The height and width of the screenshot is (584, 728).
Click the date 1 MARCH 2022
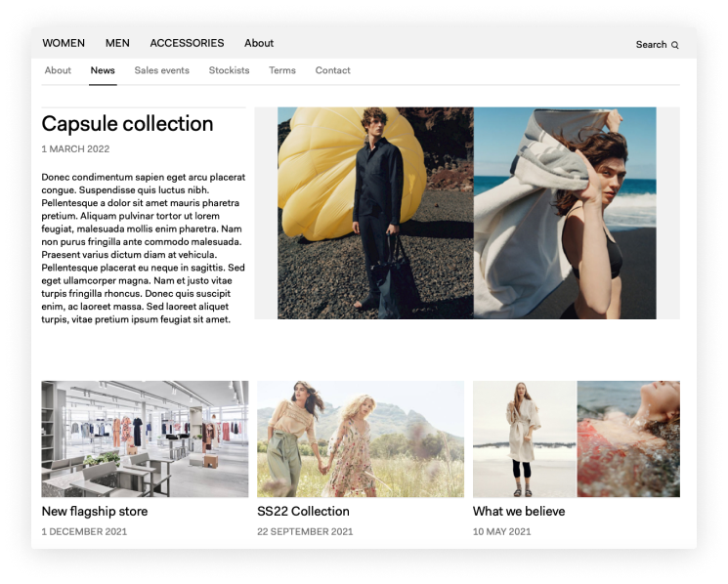click(x=75, y=148)
